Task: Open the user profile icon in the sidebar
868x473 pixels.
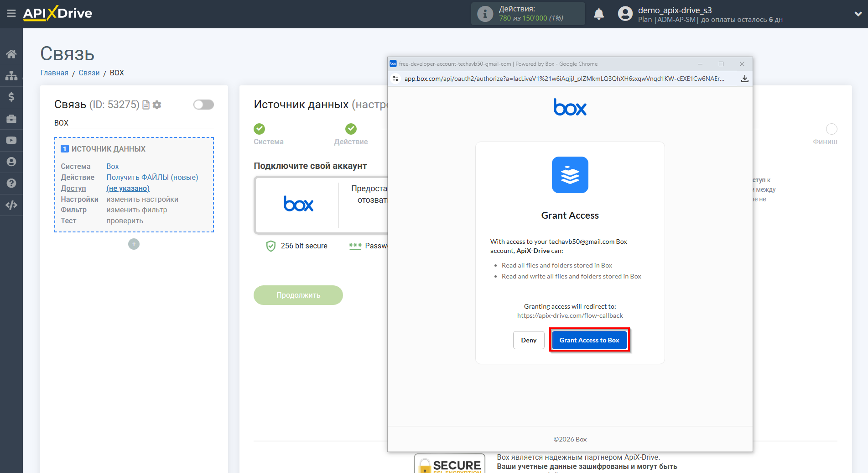Action: pos(11,161)
